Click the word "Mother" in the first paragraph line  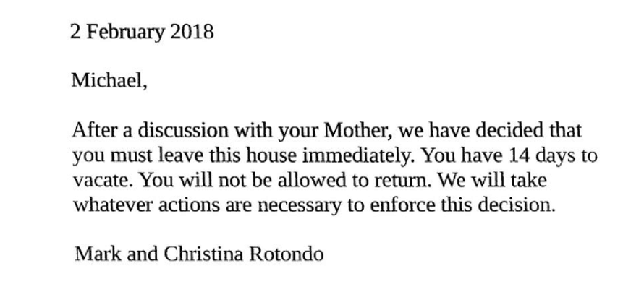click(355, 132)
